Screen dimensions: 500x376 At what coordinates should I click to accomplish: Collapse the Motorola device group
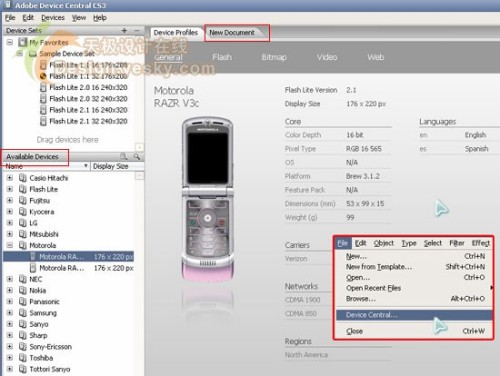click(x=10, y=245)
